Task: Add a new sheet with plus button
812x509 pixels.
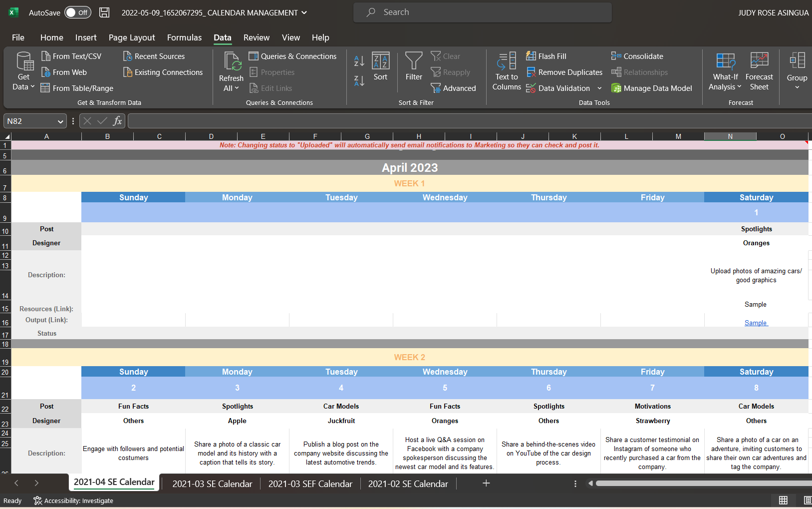Action: (x=486, y=483)
